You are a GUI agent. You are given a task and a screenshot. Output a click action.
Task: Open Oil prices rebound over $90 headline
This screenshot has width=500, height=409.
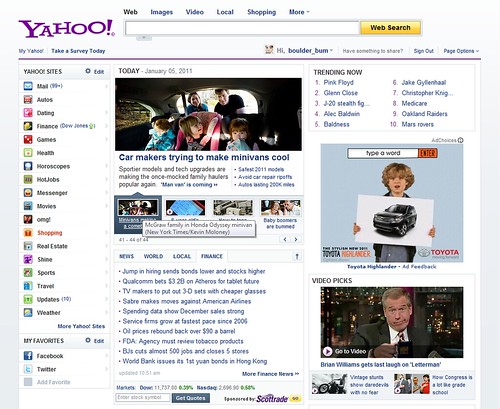(x=179, y=331)
